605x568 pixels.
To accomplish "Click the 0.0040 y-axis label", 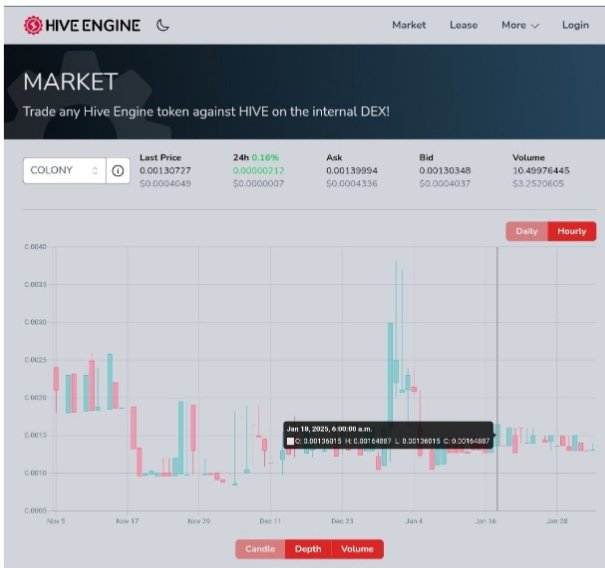I will click(x=35, y=247).
